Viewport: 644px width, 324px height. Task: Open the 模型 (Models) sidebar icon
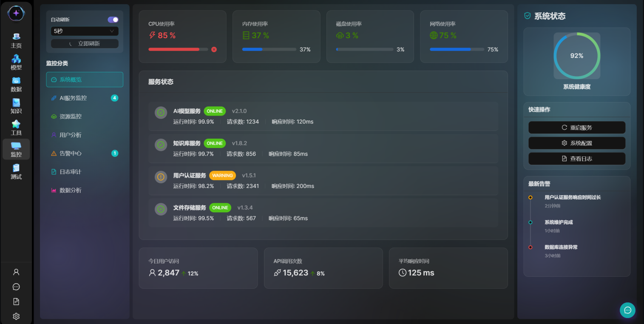pos(16,62)
